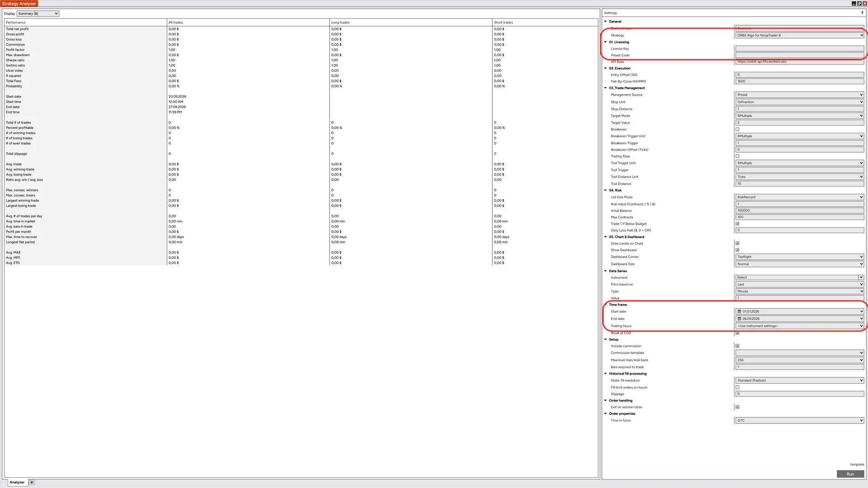Disable Show Dashboard checkbox
868x488 pixels.
pyautogui.click(x=737, y=250)
